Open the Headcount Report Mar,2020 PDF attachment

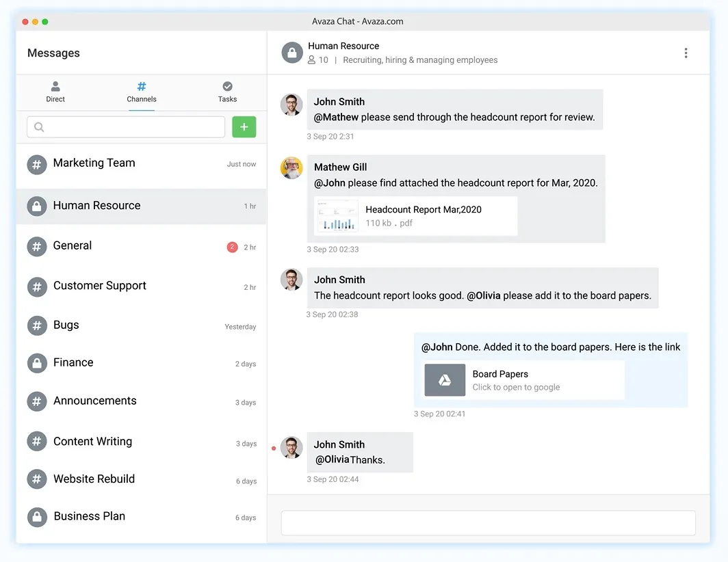coord(416,216)
